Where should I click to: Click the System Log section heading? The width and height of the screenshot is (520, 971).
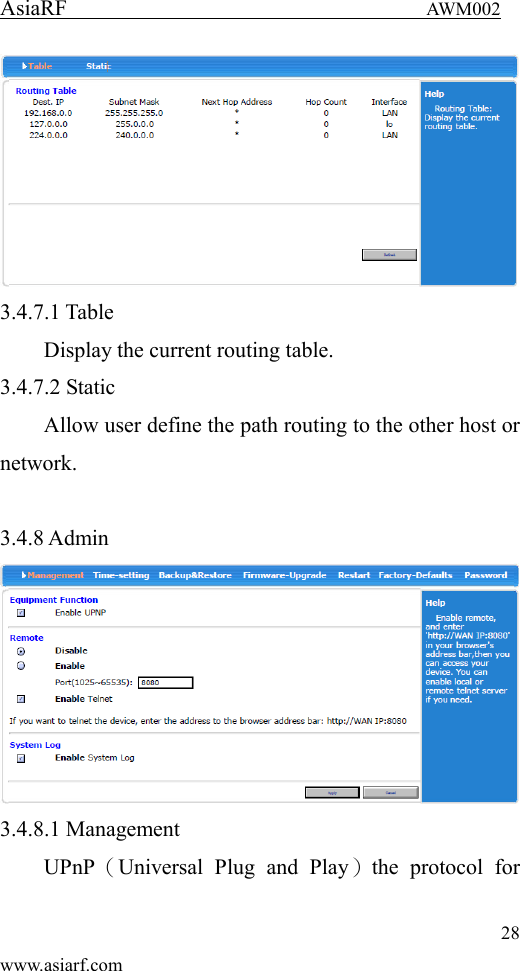pos(35,745)
